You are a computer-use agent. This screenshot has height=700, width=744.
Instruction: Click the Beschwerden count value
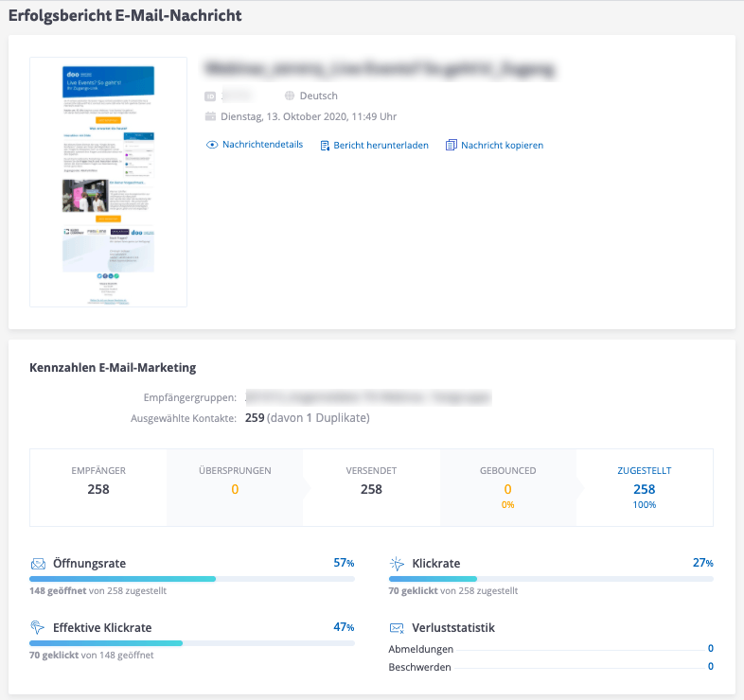click(710, 667)
